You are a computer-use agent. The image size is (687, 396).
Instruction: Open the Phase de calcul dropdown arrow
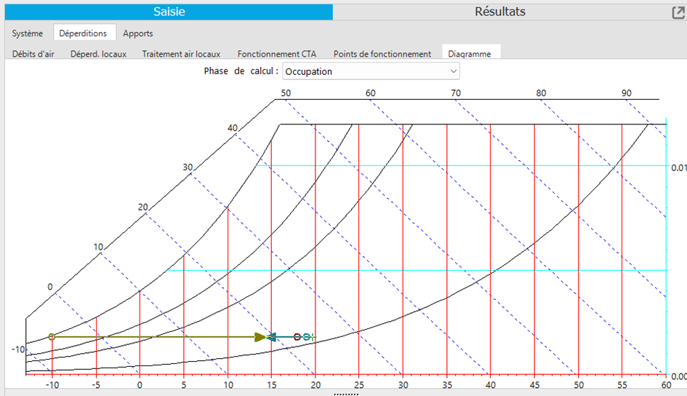pos(453,71)
